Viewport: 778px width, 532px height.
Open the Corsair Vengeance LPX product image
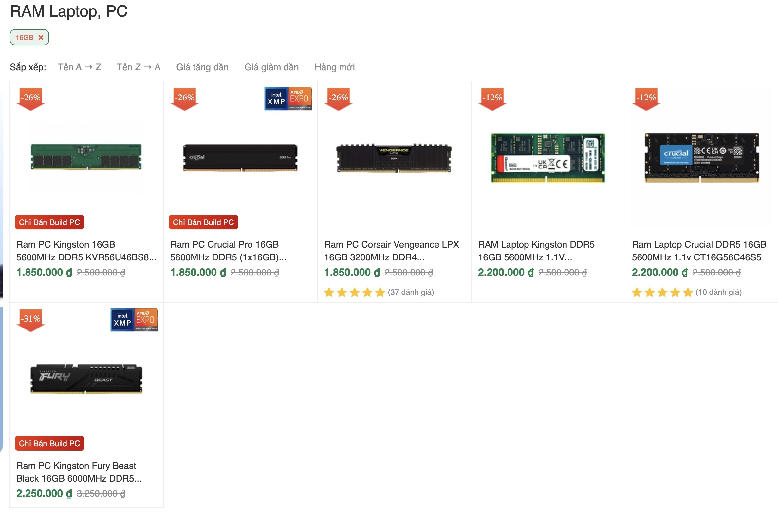point(394,158)
